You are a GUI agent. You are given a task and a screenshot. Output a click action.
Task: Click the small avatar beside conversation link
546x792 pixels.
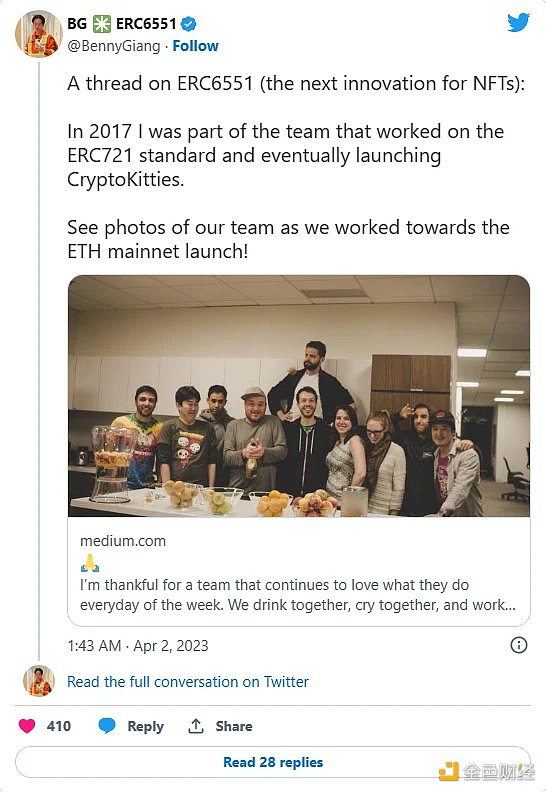(39, 681)
